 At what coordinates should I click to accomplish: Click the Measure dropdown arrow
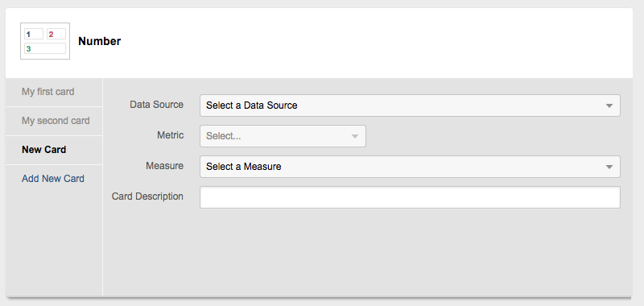tap(609, 167)
